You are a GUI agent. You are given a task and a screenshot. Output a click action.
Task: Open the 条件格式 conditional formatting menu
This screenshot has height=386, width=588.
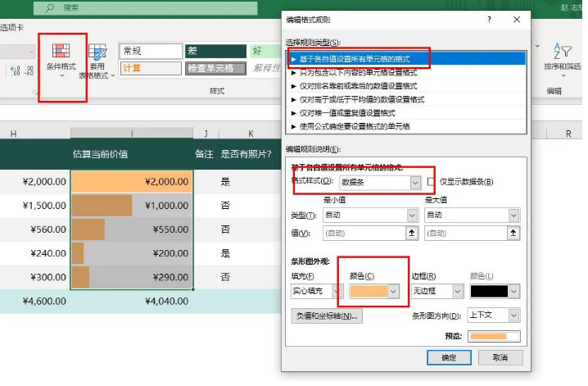[62, 58]
